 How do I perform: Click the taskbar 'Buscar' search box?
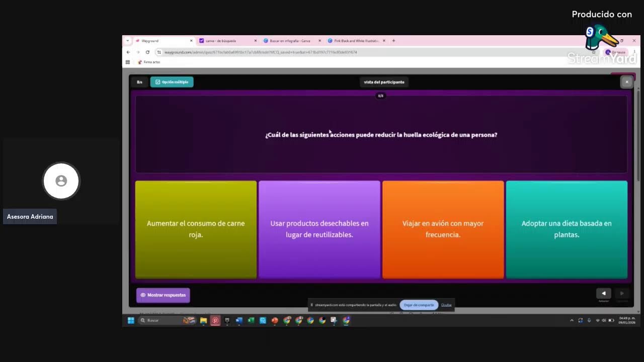(x=167, y=320)
